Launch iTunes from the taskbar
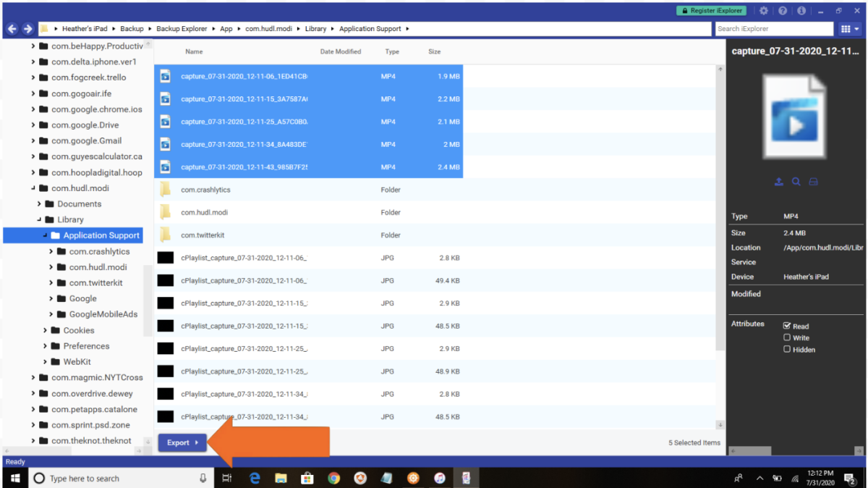Screen dimensions: 868x488 pos(439,478)
